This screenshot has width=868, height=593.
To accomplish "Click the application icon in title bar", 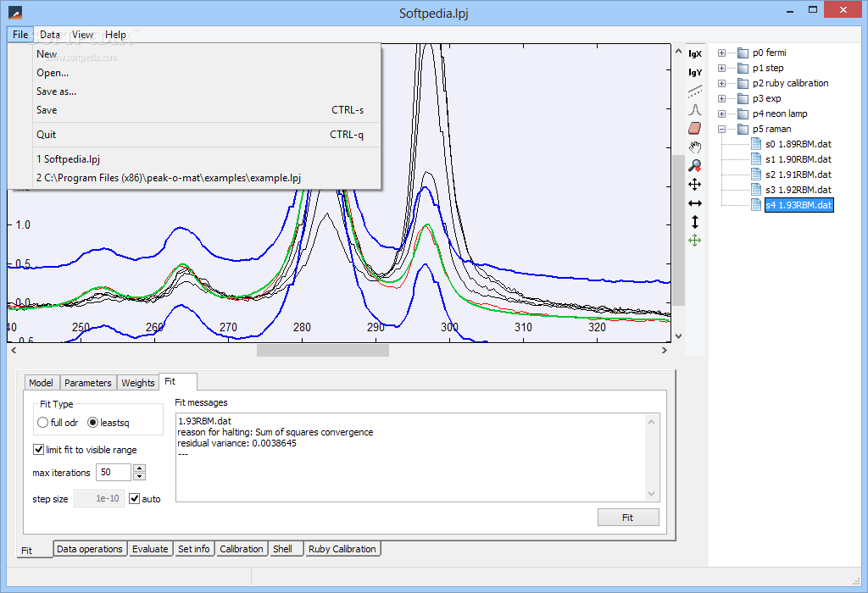I will click(15, 12).
